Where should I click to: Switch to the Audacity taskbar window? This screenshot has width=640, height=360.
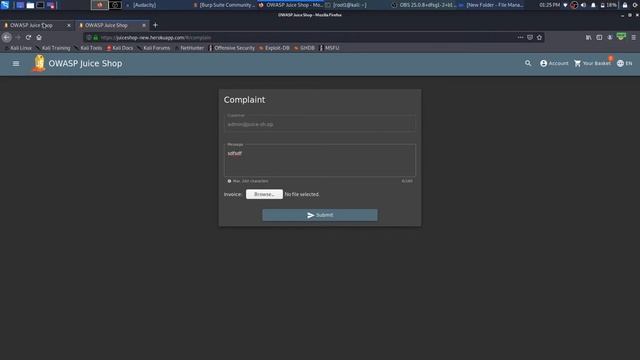pos(142,5)
